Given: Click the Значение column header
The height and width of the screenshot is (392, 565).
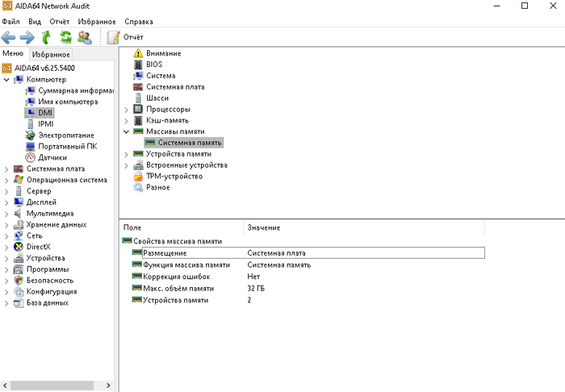Looking at the screenshot, I should click(x=364, y=227).
